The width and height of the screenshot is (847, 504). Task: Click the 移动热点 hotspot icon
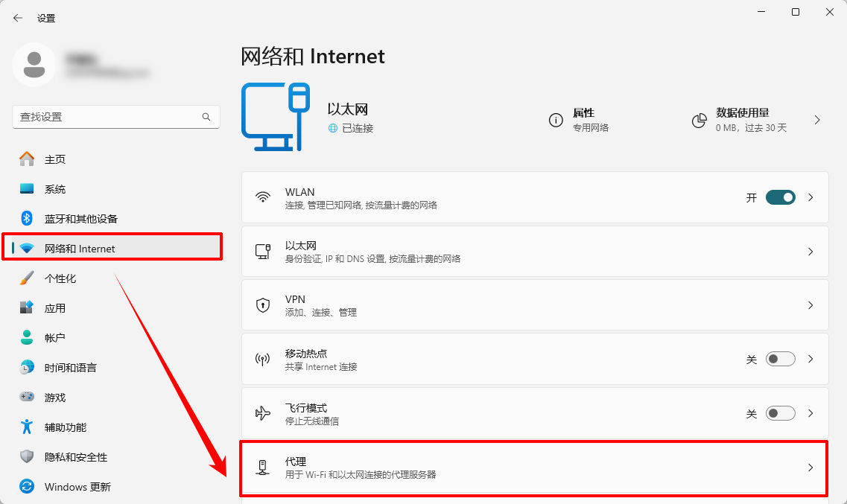click(263, 360)
